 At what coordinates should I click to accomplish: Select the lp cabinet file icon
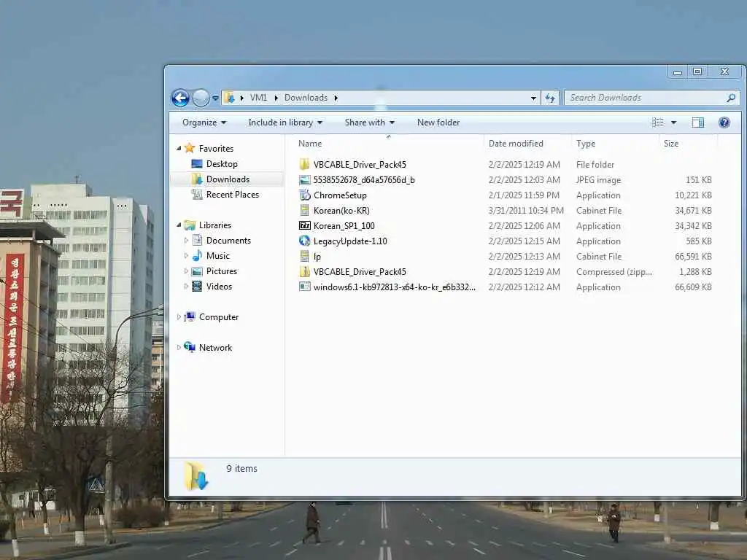[x=304, y=256]
